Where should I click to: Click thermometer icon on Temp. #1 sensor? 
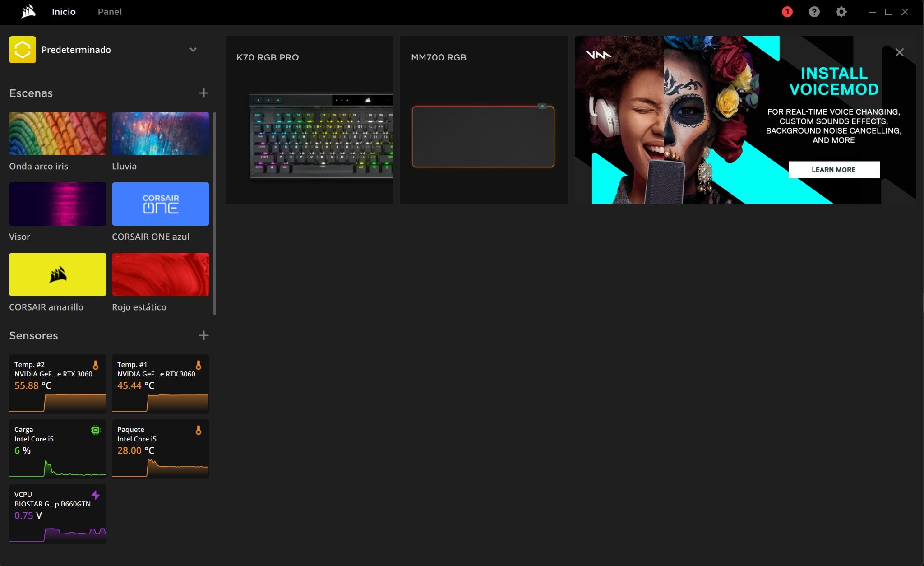coord(199,365)
